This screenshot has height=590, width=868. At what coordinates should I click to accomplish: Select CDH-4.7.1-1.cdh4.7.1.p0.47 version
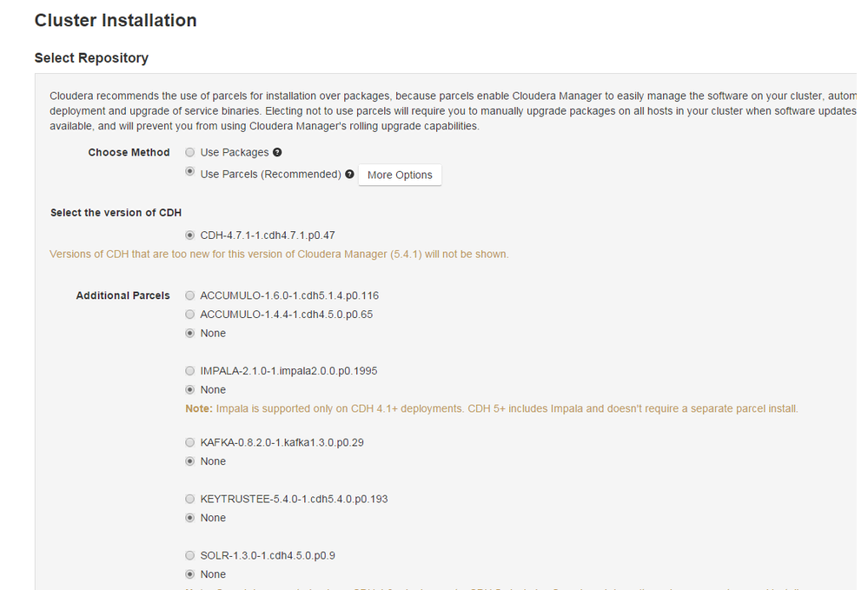[190, 235]
